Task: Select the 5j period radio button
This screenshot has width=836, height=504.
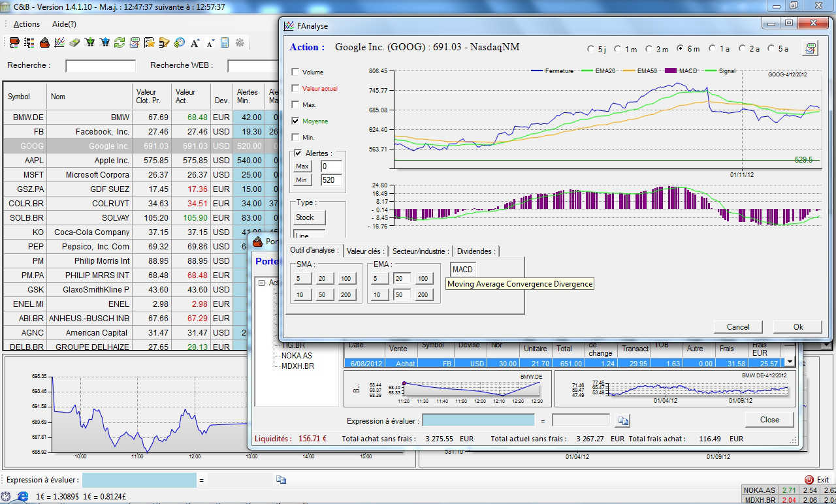Action: coord(591,49)
